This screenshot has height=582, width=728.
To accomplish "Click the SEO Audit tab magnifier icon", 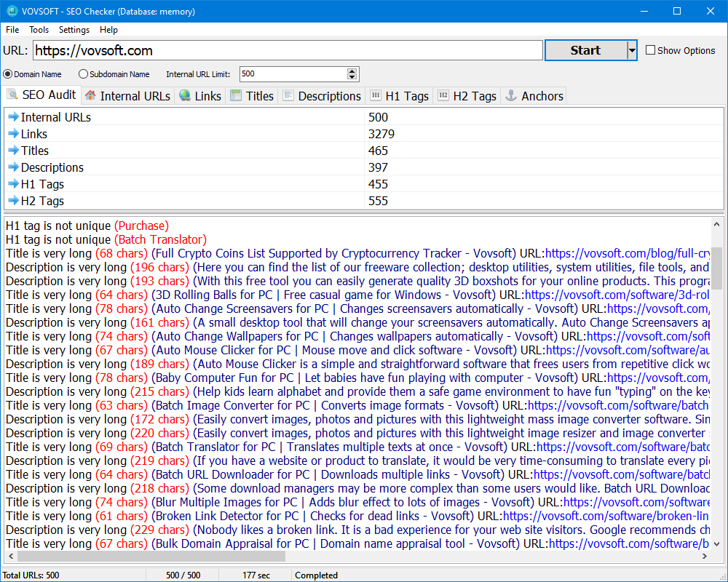I will click(x=12, y=95).
